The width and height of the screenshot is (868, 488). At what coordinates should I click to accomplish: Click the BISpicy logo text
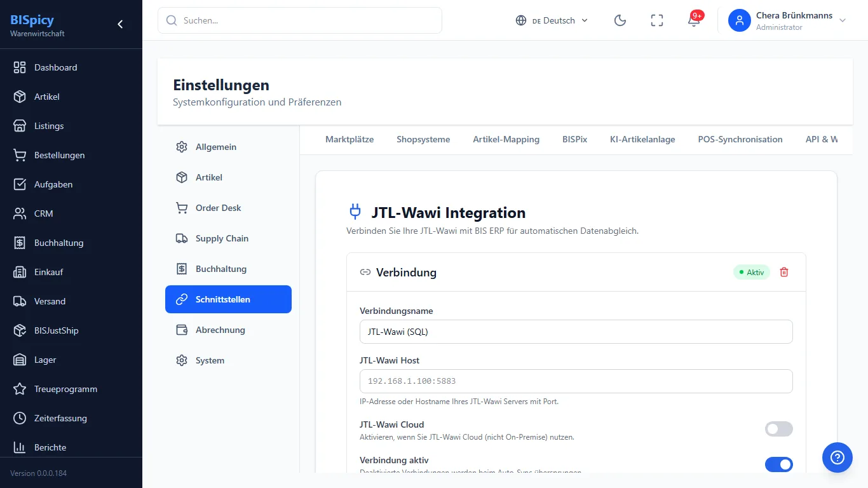click(x=32, y=19)
